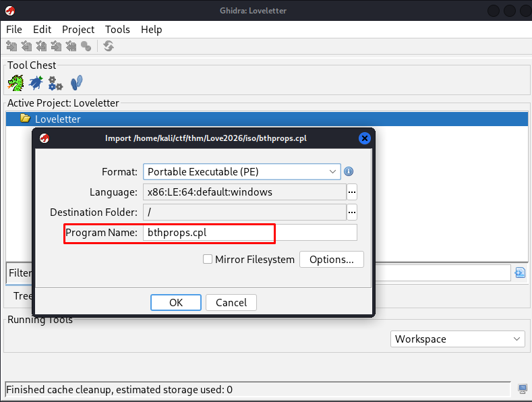Click the refresh project toolbar icon
This screenshot has width=532, height=402.
[109, 46]
